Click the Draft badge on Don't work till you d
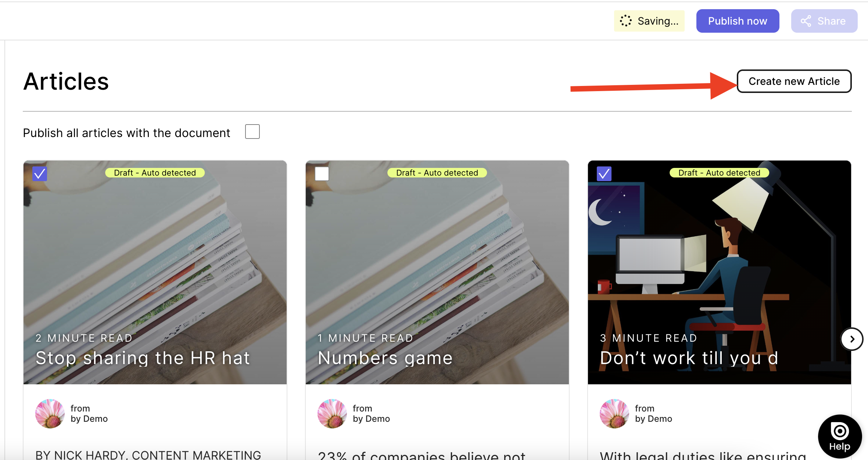Viewport: 868px width, 460px height. coord(719,173)
